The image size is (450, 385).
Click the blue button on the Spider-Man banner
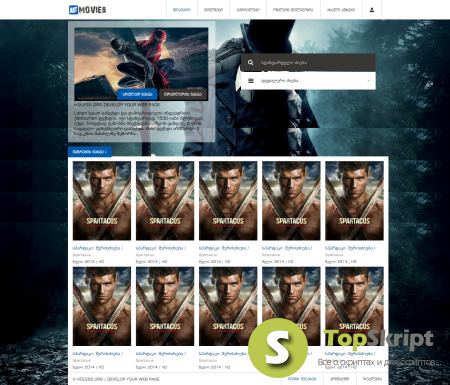coord(137,94)
